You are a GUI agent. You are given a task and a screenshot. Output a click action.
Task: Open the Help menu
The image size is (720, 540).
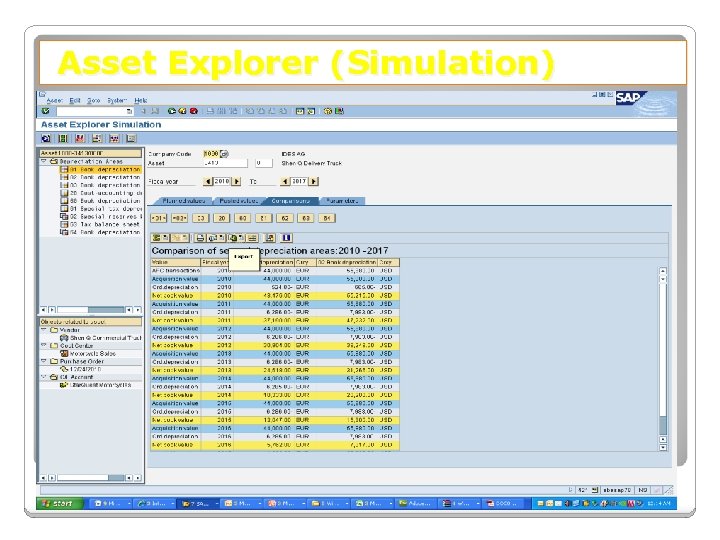141,101
